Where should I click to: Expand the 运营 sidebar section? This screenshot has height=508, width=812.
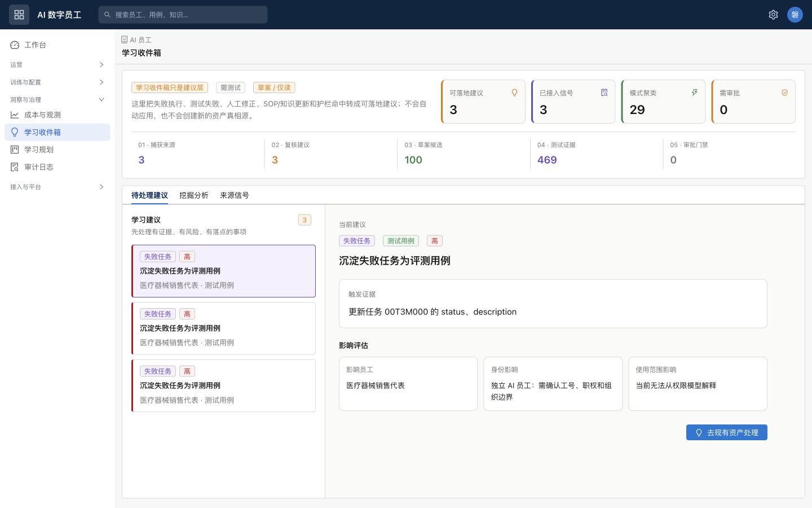(57, 65)
